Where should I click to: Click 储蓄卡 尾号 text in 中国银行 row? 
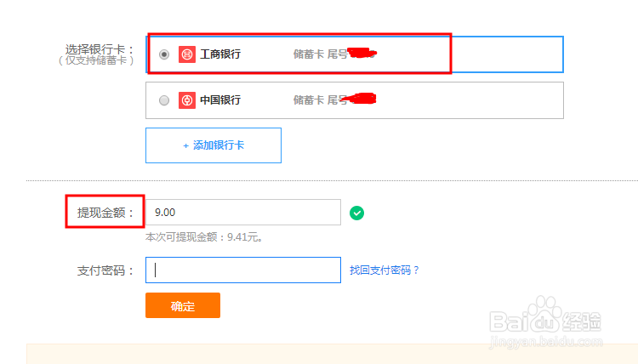(x=320, y=100)
